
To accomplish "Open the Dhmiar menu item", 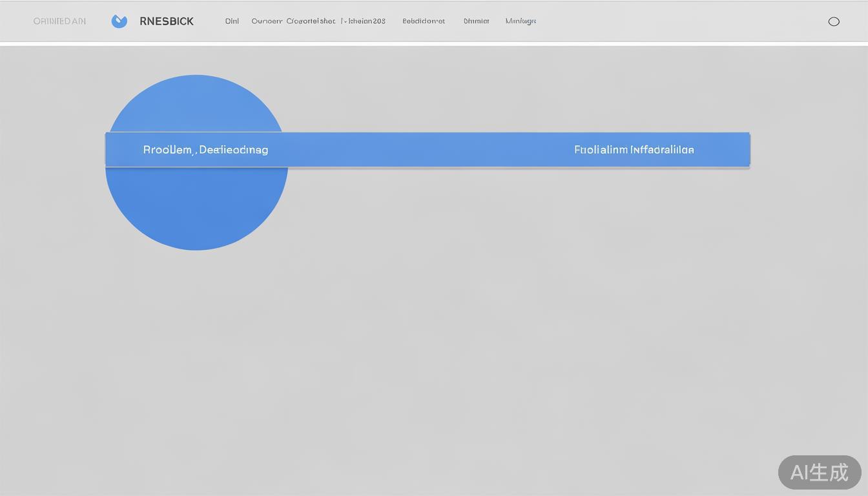I will (x=476, y=21).
